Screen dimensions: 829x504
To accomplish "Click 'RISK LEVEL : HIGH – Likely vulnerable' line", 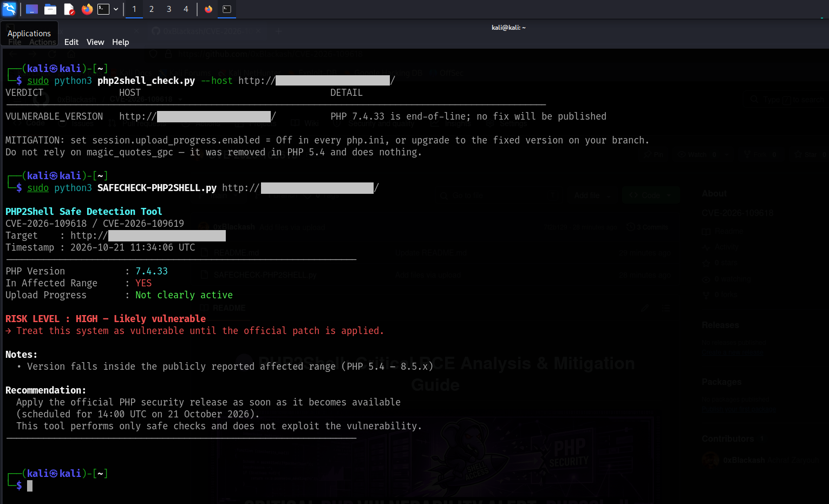I will tap(106, 319).
